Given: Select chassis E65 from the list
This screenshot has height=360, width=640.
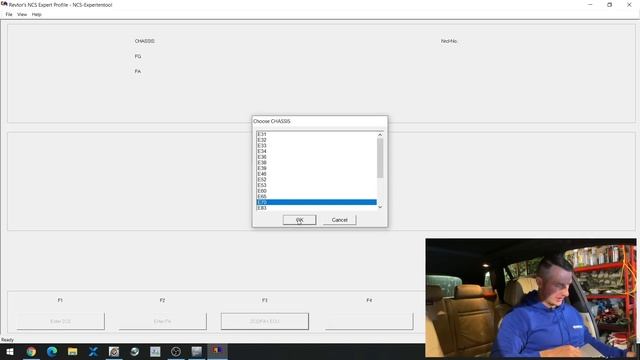Looking at the screenshot, I should [316, 197].
